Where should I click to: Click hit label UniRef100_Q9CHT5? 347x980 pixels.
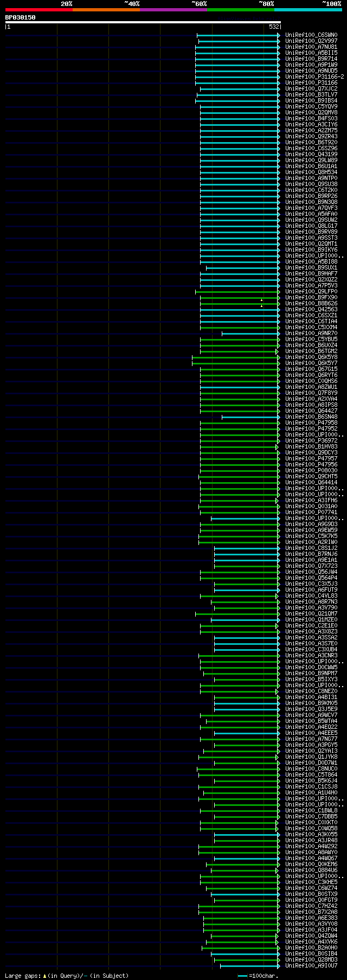[311, 477]
